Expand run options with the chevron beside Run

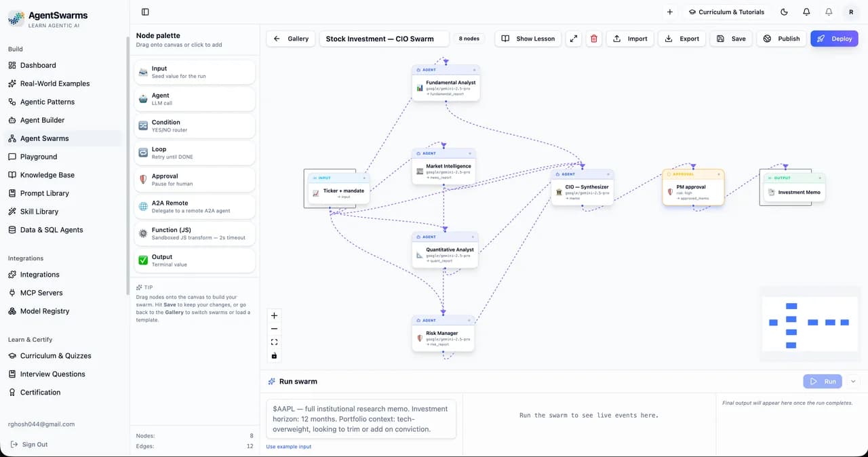(853, 382)
